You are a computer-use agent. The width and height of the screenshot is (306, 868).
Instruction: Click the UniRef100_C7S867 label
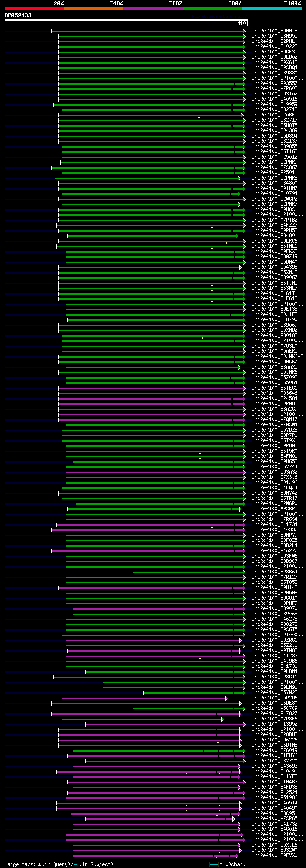tap(274, 168)
